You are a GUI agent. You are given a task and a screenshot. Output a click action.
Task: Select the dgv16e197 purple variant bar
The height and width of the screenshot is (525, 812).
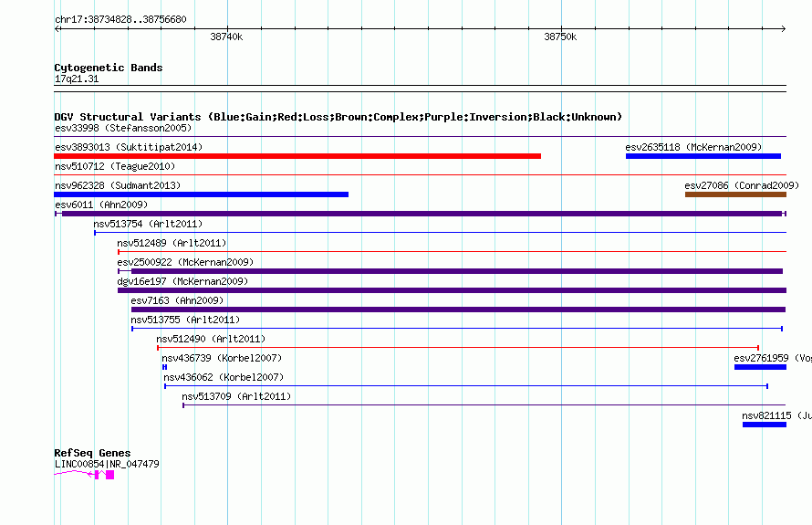coord(452,290)
